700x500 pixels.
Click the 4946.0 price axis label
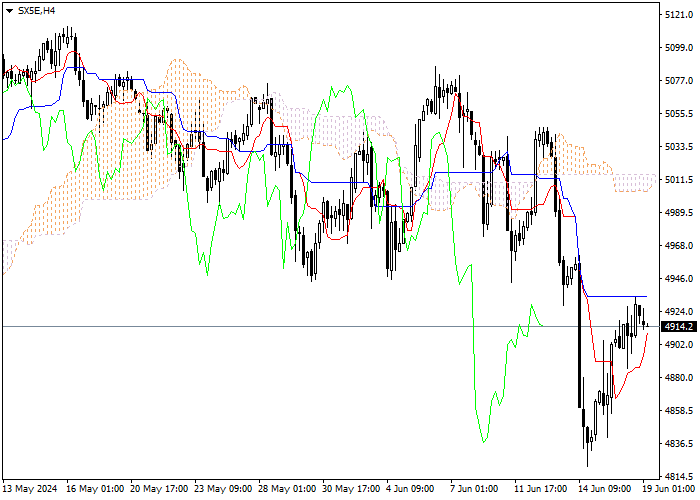tap(679, 279)
